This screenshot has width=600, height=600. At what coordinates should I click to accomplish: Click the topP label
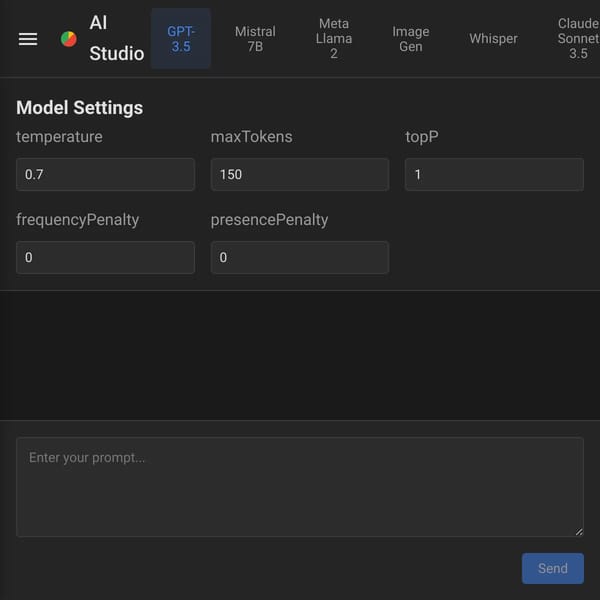click(x=422, y=137)
